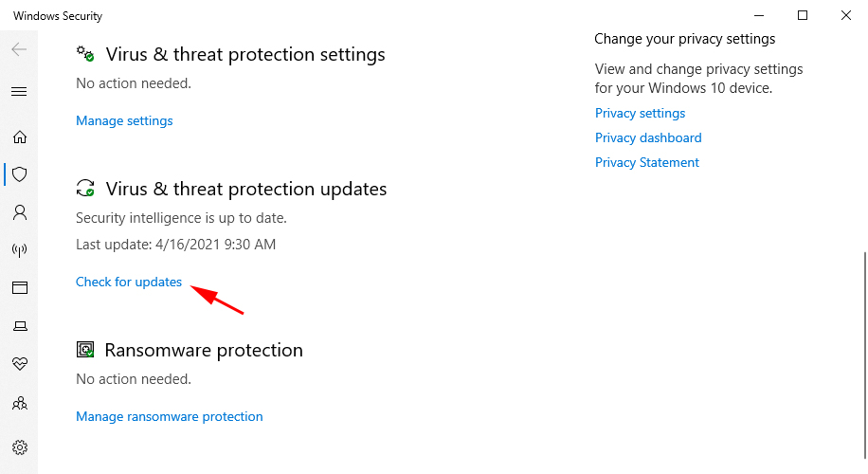Open Device performance & health heart icon
This screenshot has height=474, width=868.
[x=20, y=363]
